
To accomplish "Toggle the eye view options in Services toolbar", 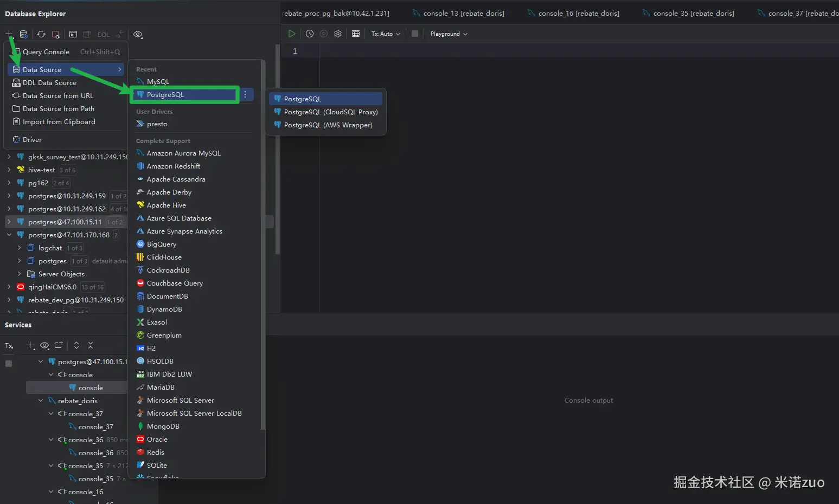I will pos(44,345).
